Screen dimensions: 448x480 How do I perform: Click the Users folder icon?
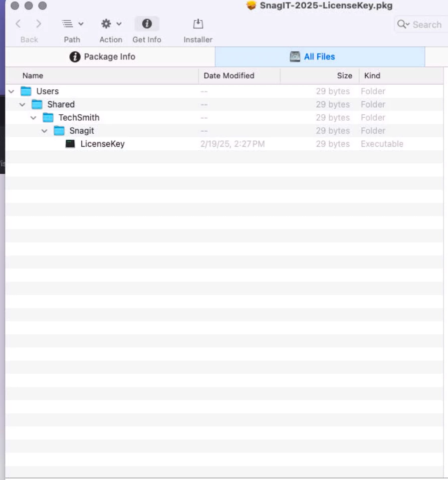(x=26, y=91)
